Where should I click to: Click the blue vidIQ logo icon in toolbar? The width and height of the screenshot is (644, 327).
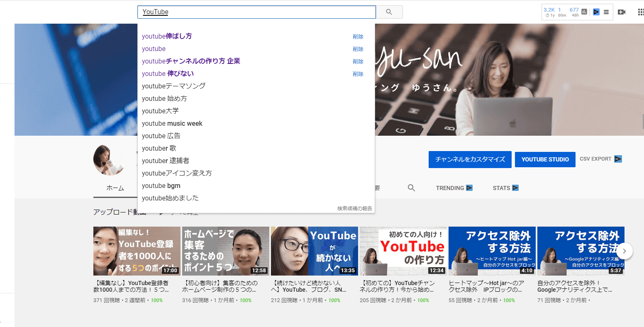[x=596, y=12]
